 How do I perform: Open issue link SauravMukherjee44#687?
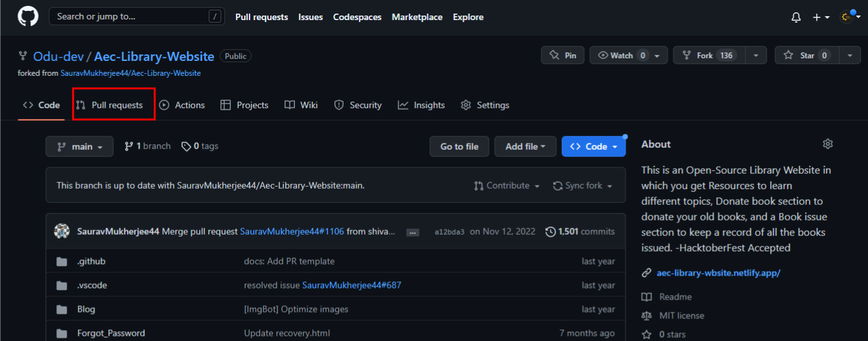coord(352,285)
